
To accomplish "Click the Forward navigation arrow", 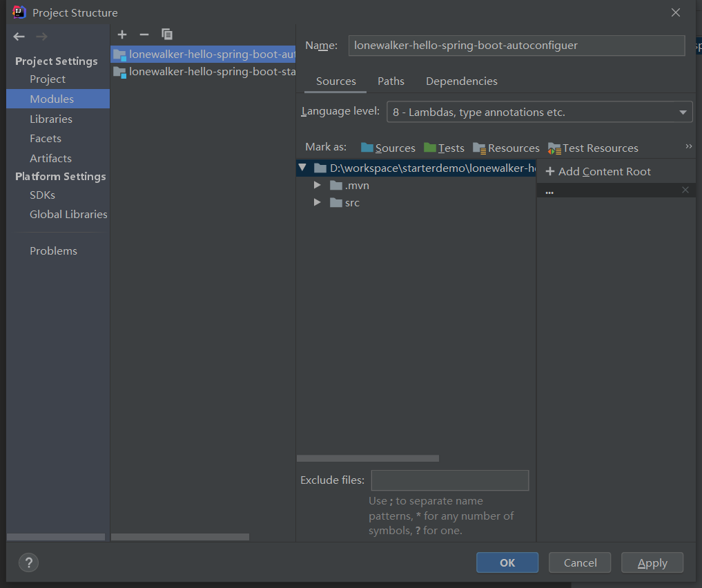I will click(41, 37).
